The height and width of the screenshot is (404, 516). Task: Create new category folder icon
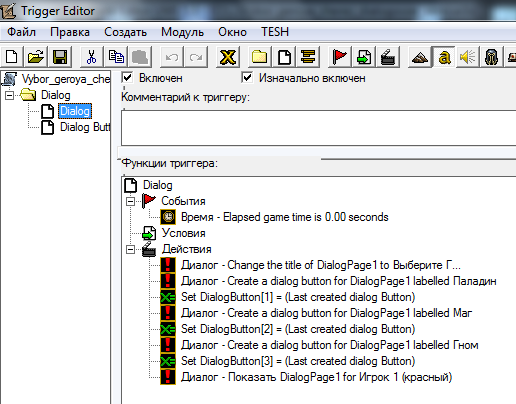tap(259, 57)
